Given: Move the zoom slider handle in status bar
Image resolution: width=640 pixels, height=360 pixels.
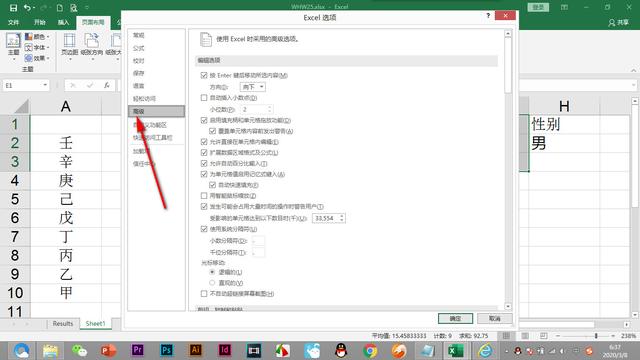Looking at the screenshot, I should pyautogui.click(x=596, y=336).
